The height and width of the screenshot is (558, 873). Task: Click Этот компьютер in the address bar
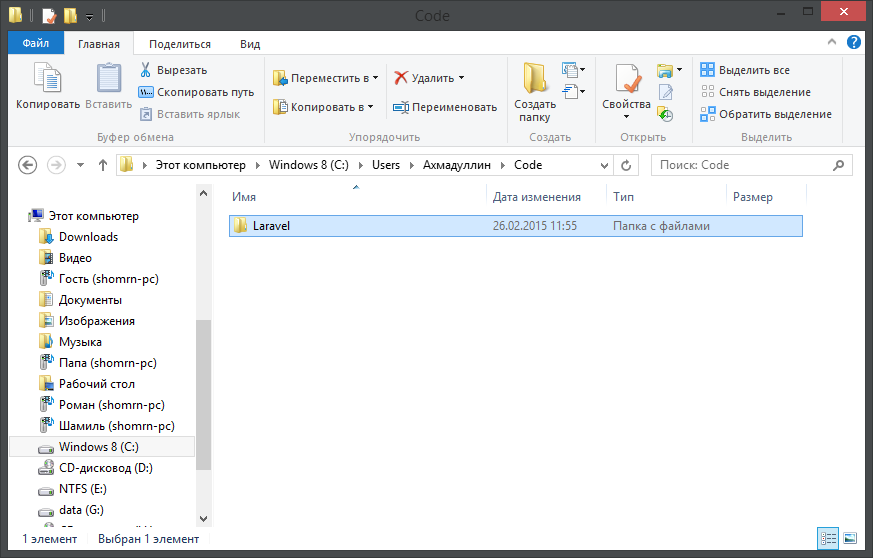[200, 165]
